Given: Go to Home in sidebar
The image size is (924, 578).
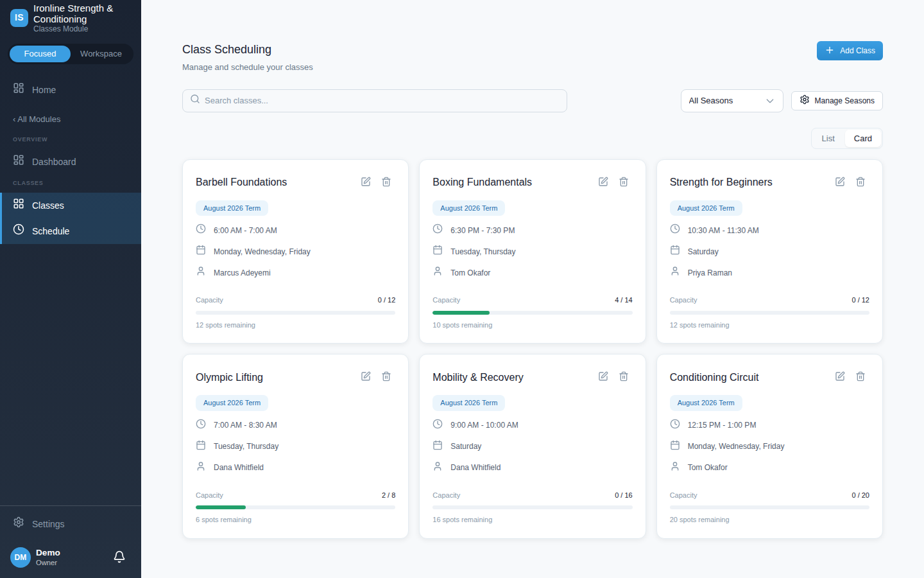Looking at the screenshot, I should click(x=71, y=90).
